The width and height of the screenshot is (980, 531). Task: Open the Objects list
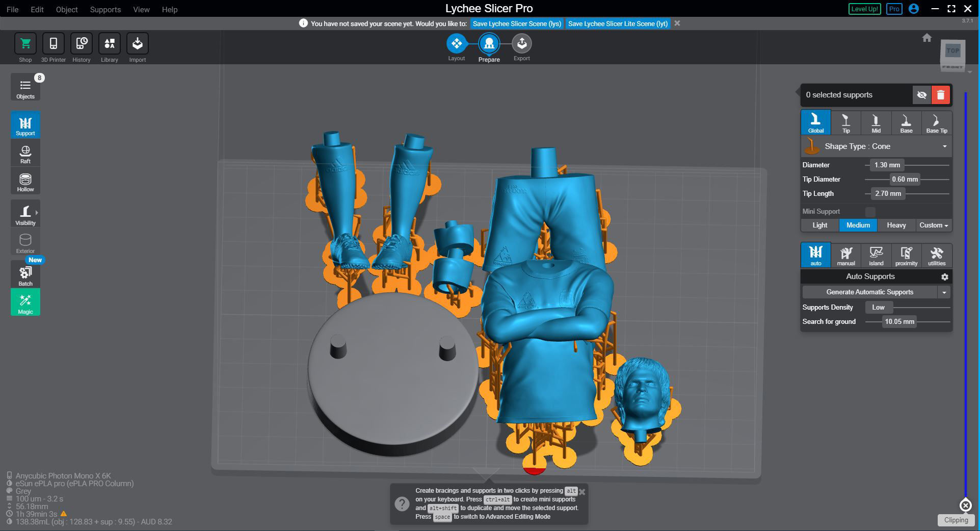[25, 88]
